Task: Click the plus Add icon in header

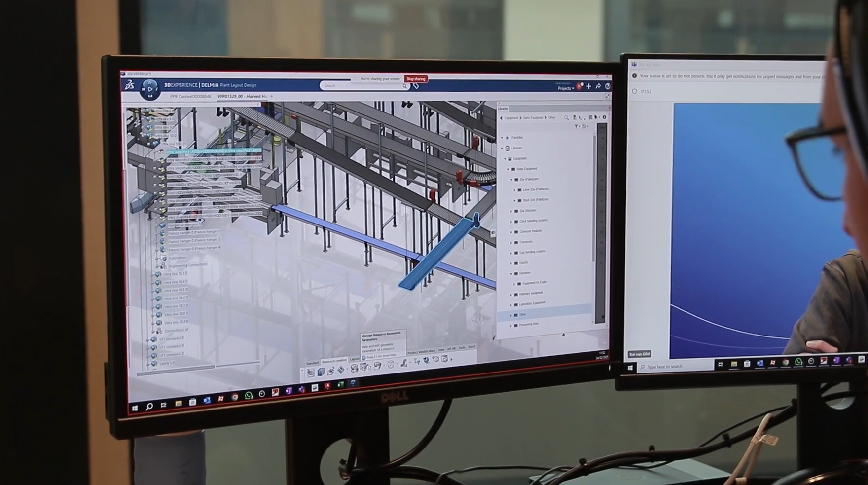Action: click(588, 86)
